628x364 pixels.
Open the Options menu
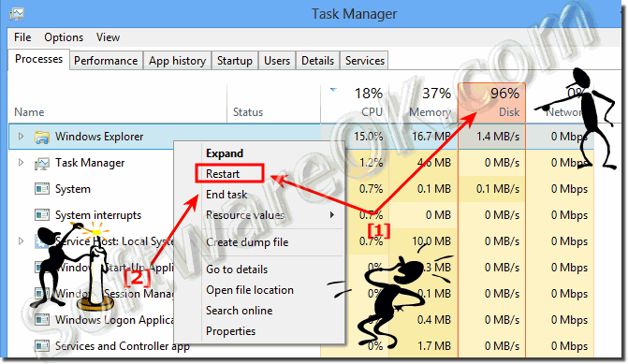click(64, 37)
